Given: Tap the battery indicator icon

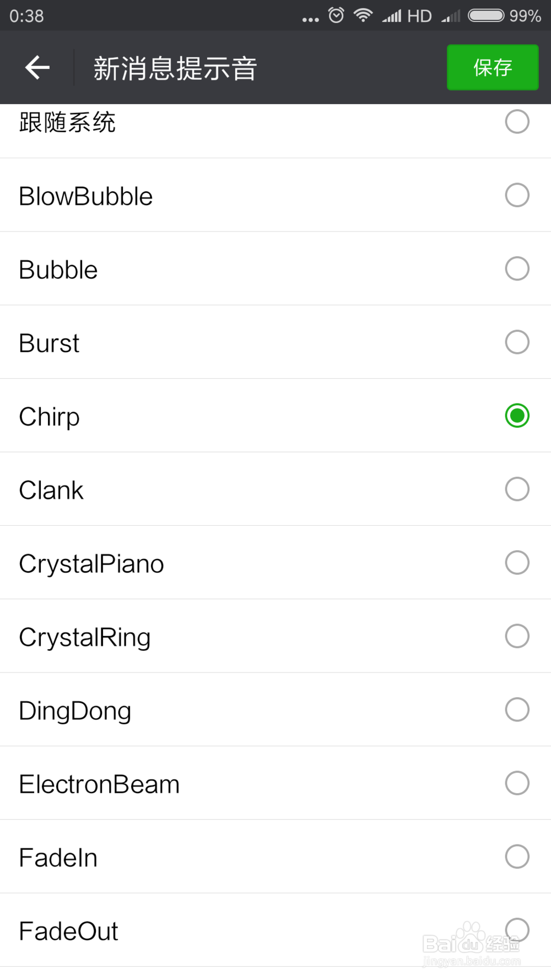Looking at the screenshot, I should pyautogui.click(x=486, y=15).
